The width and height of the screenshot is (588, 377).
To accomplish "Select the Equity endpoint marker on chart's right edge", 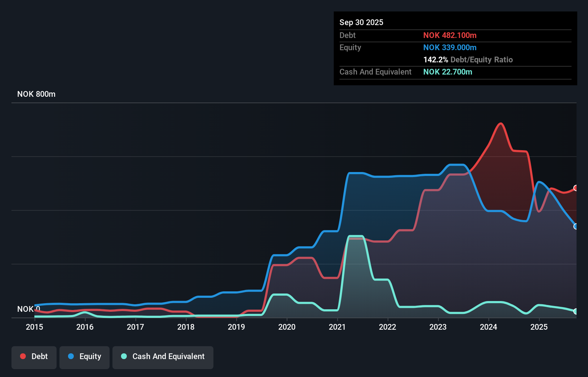I will coord(576,226).
